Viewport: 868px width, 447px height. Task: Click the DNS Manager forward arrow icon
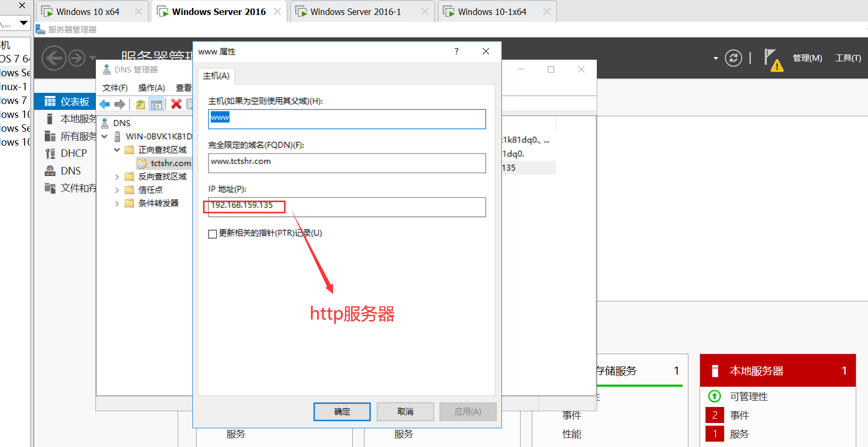(120, 104)
